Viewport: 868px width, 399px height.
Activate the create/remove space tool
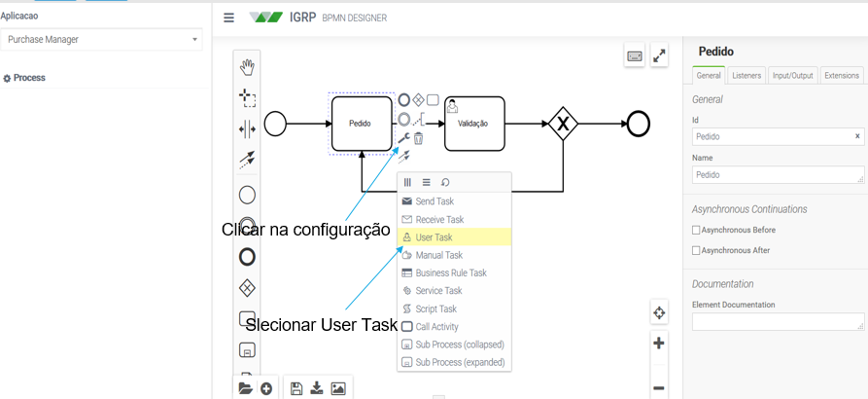pos(247,129)
